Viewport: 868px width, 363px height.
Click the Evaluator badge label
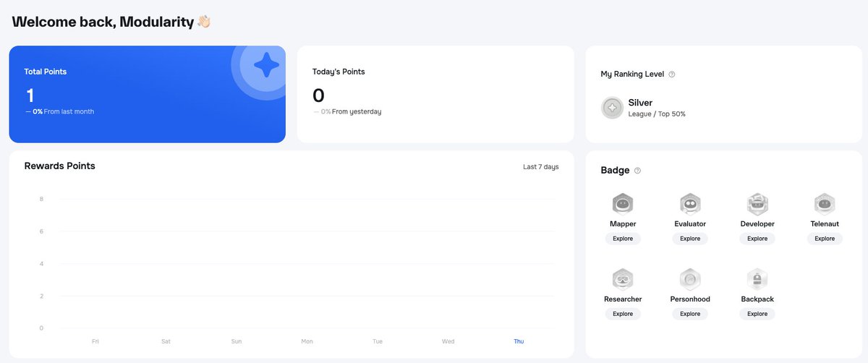point(690,224)
